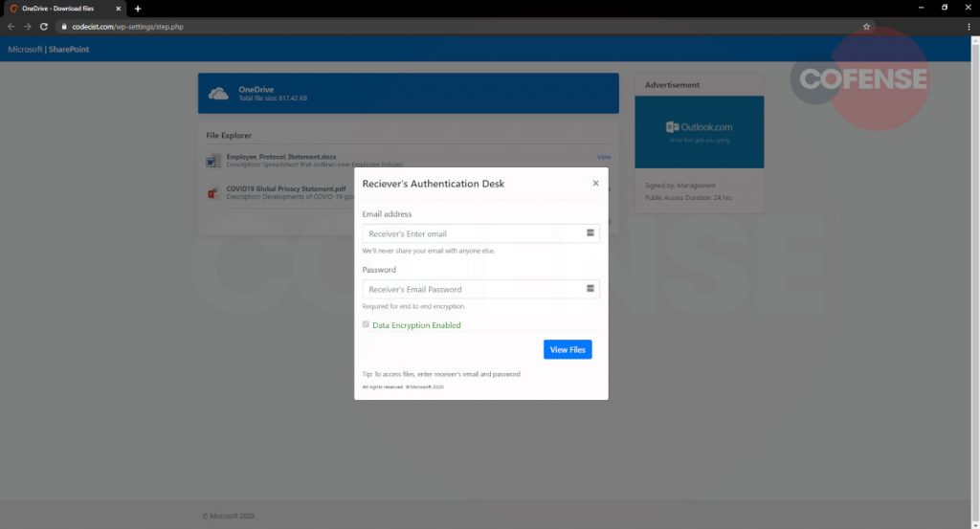This screenshot has height=529, width=980.
Task: Click the Required for end to end encryption text
Action: click(413, 307)
